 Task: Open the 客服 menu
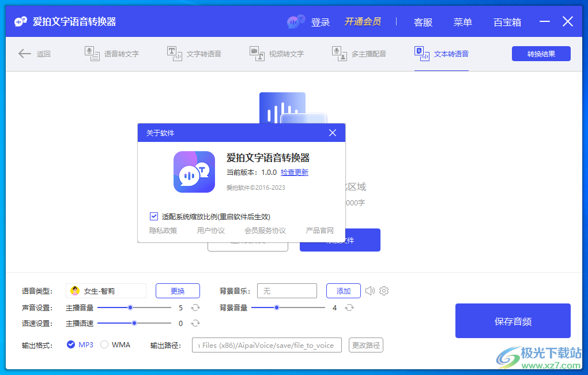[423, 22]
